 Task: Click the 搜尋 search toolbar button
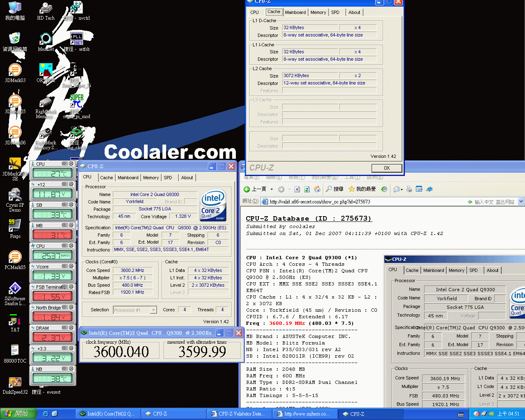coord(335,189)
